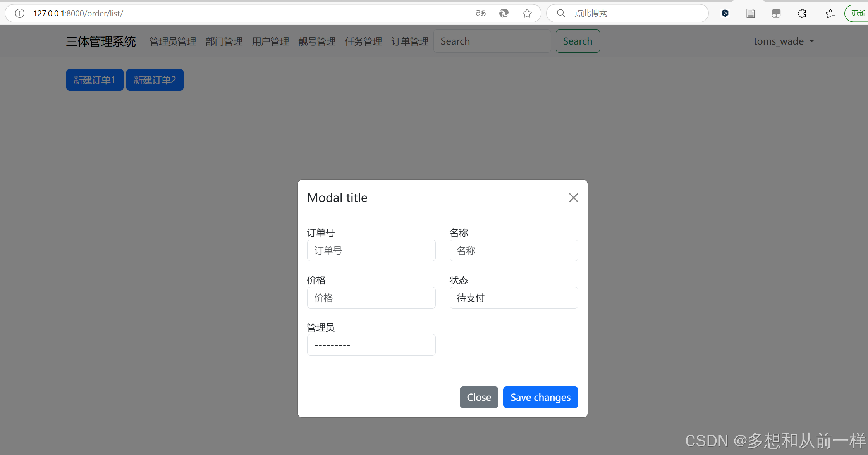
Task: Click the browser extensions puzzle icon
Action: (x=802, y=13)
